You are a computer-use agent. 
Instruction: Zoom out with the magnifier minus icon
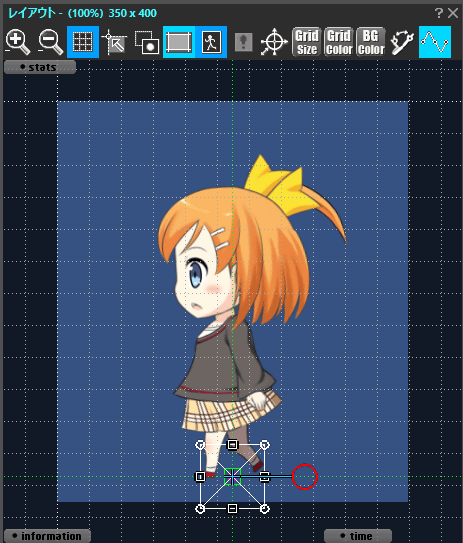point(51,42)
